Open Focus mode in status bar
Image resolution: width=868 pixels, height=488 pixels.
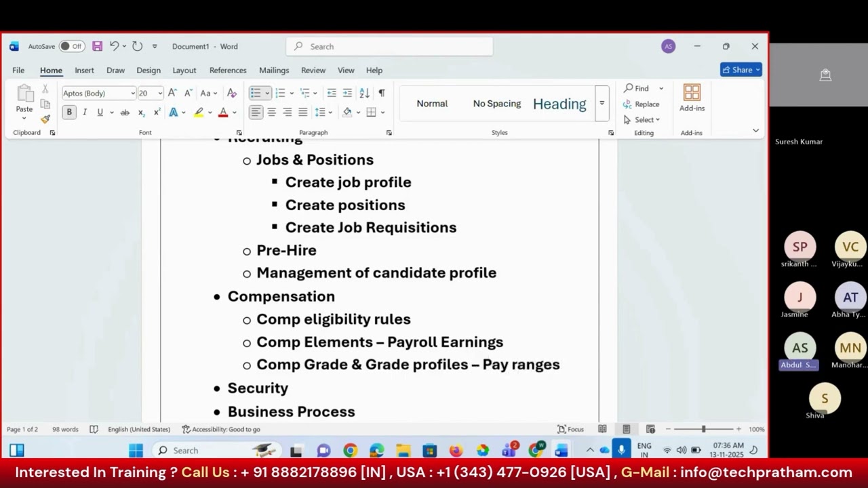tap(570, 429)
